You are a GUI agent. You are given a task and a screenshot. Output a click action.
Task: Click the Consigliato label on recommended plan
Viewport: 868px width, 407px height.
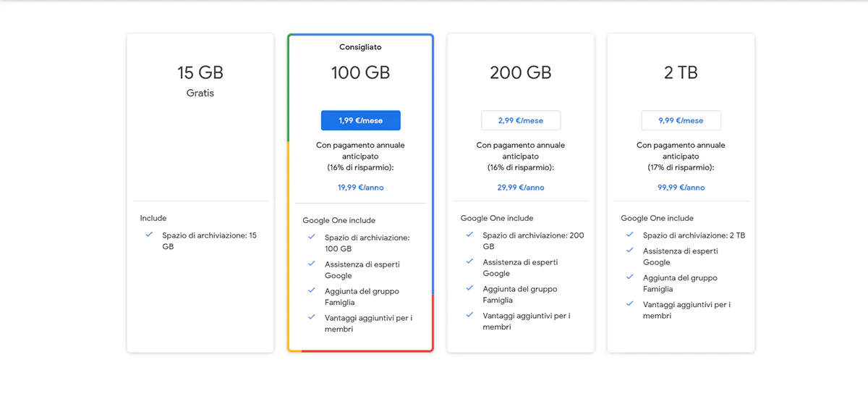pos(360,47)
